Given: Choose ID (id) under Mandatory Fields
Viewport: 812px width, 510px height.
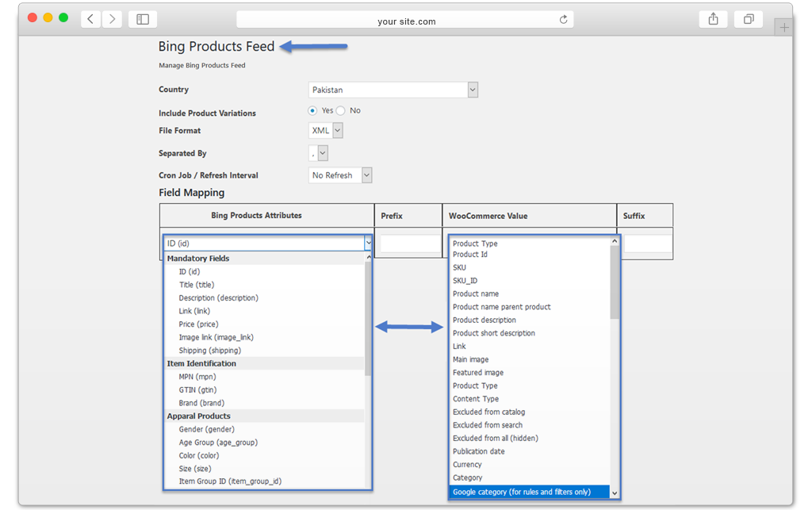Looking at the screenshot, I should coord(190,271).
